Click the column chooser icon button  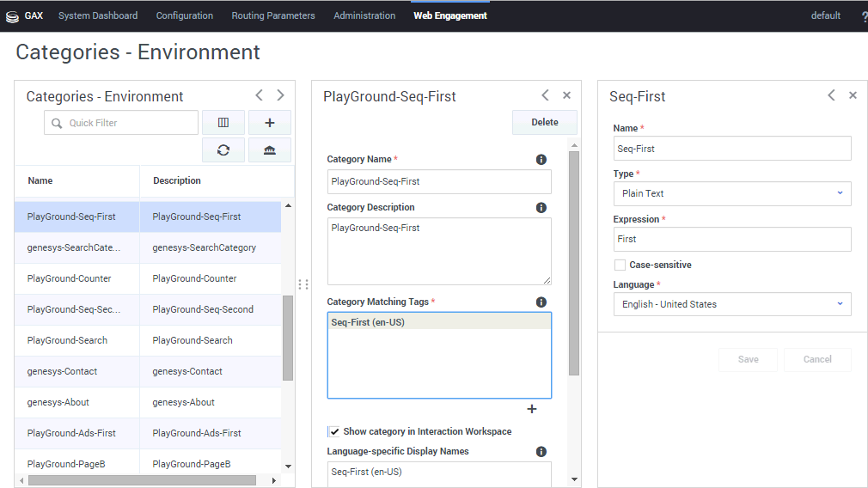[x=223, y=123]
